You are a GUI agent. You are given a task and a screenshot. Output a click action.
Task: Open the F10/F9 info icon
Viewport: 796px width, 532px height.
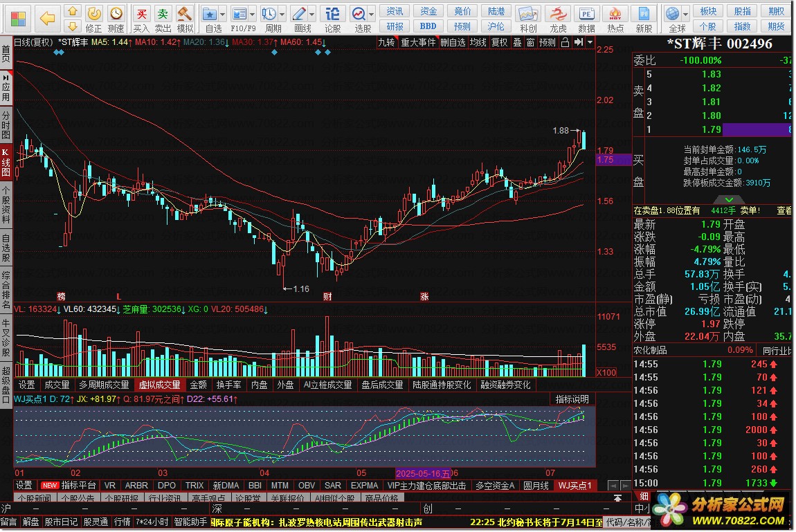tap(239, 19)
